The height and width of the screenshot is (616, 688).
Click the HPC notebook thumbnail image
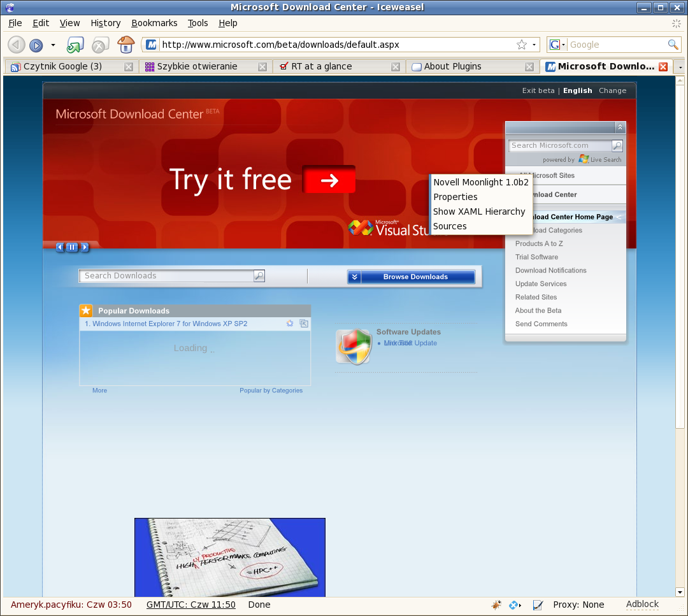(230, 557)
